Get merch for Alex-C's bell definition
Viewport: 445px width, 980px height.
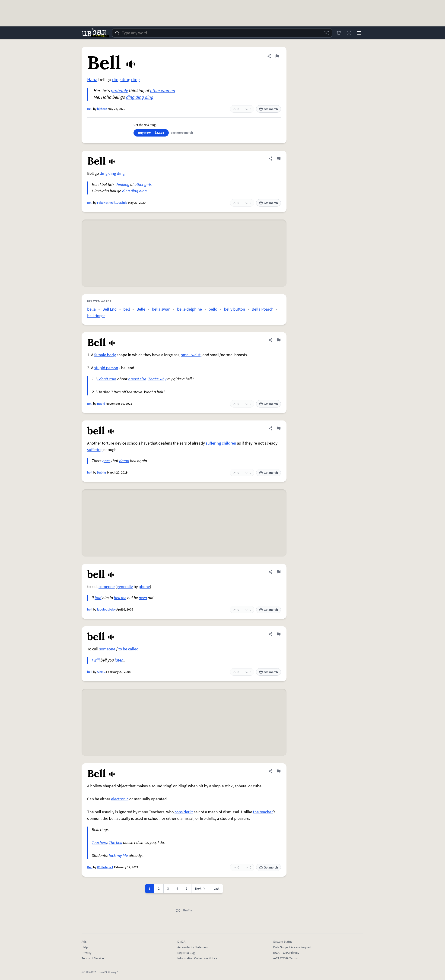[x=268, y=672]
